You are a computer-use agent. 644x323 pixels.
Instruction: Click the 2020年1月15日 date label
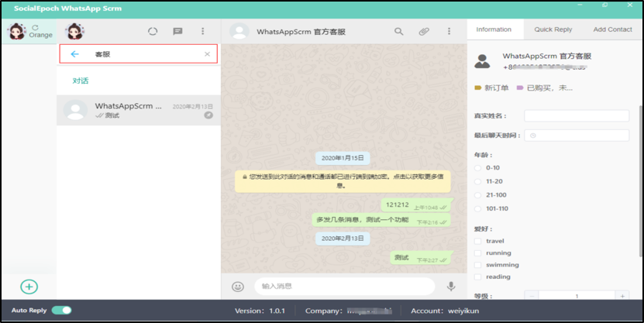(343, 158)
